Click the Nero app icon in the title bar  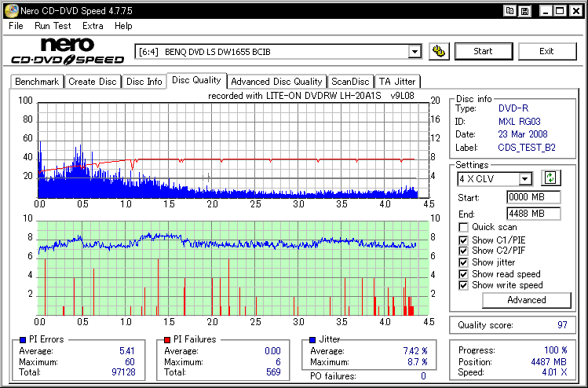tap(12, 11)
